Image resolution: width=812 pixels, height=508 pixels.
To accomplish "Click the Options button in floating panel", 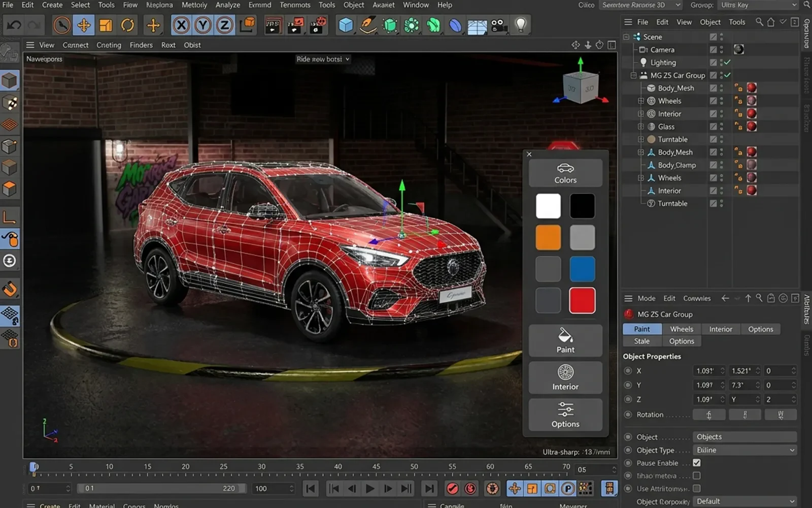I will pyautogui.click(x=565, y=415).
